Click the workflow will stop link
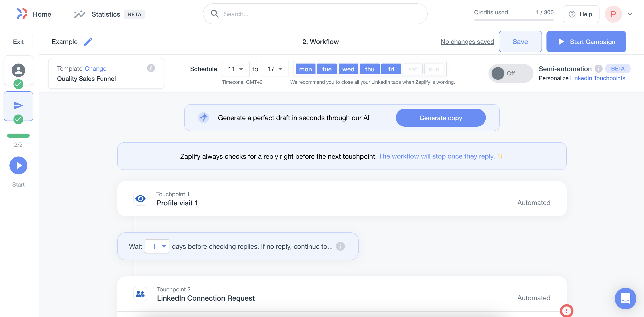This screenshot has width=644, height=317. [x=437, y=156]
